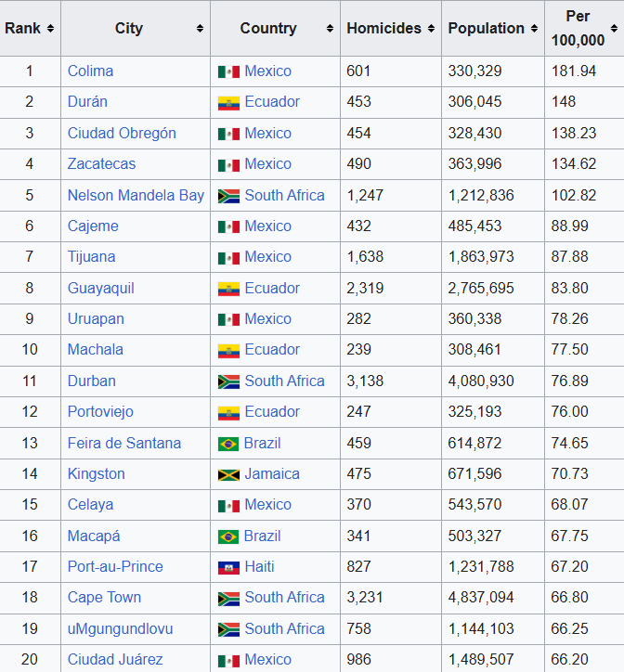Open the Nelson Mandela Bay link
The width and height of the screenshot is (624, 672).
click(x=136, y=195)
